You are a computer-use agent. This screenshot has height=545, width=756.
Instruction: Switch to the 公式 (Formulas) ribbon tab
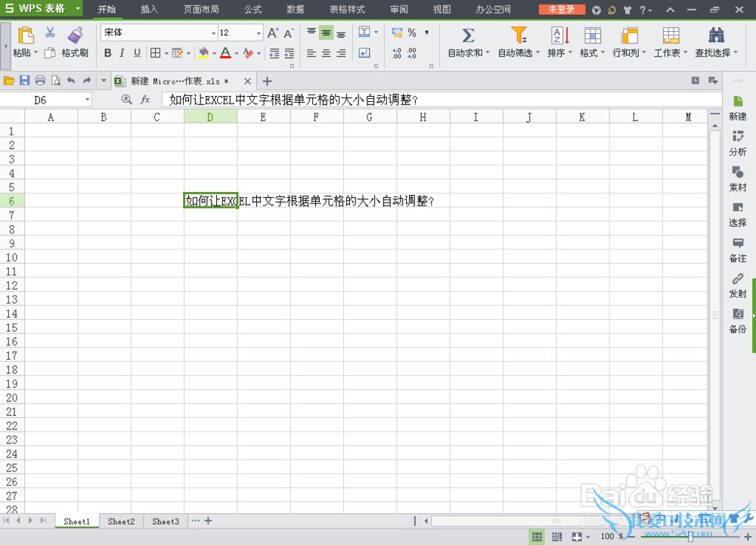click(253, 10)
